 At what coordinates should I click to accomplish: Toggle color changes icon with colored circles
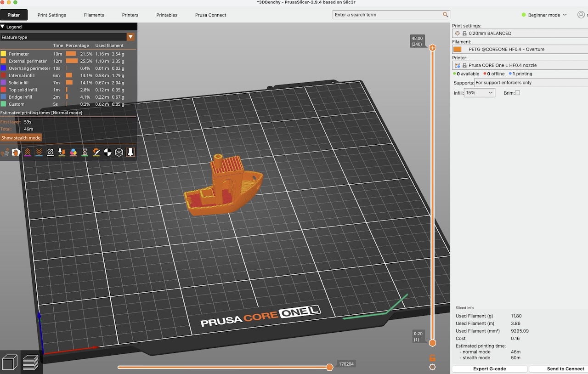point(73,152)
